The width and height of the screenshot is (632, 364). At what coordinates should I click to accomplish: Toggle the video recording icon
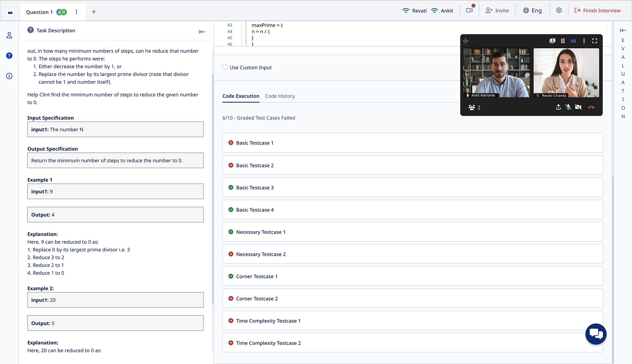click(469, 10)
